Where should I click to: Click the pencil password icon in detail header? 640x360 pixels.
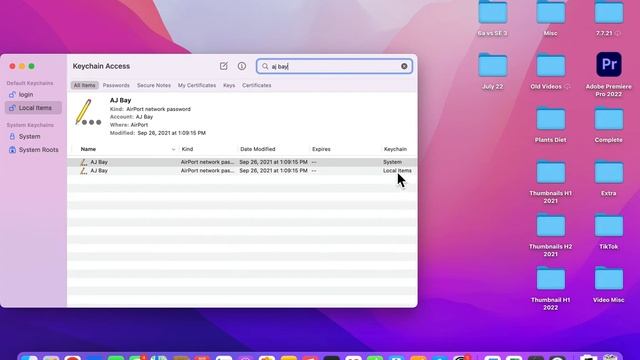pyautogui.click(x=88, y=112)
